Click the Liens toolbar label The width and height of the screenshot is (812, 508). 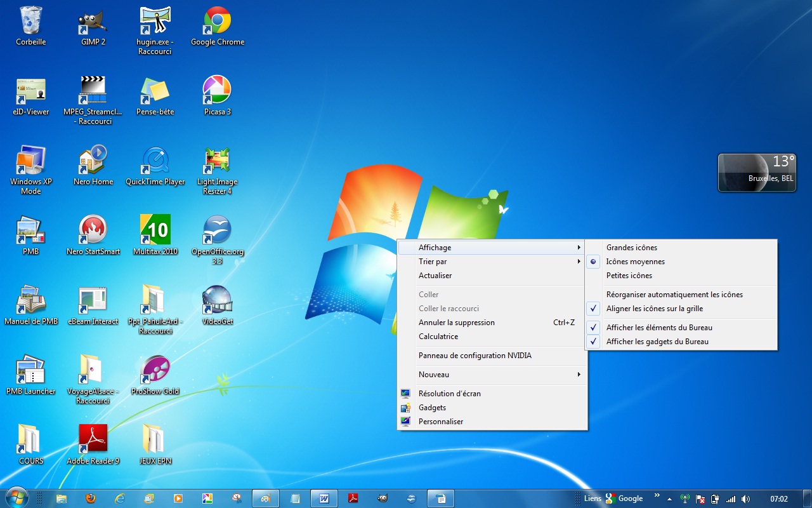[x=593, y=498]
